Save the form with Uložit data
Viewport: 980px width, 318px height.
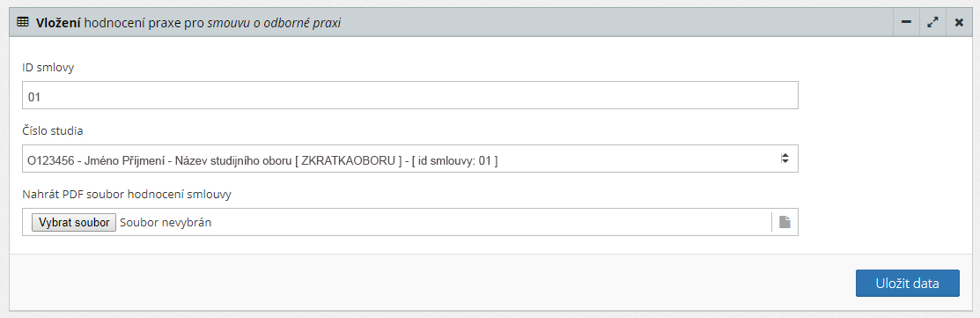(x=908, y=283)
